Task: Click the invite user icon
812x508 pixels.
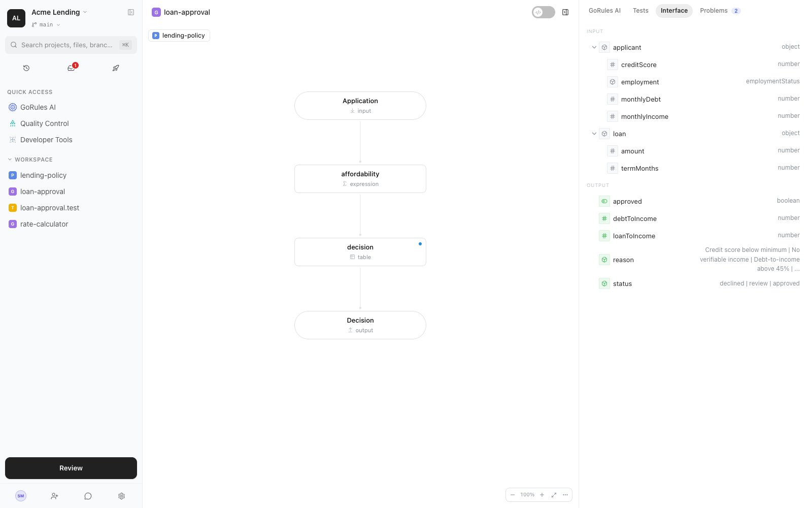Action: (54, 496)
